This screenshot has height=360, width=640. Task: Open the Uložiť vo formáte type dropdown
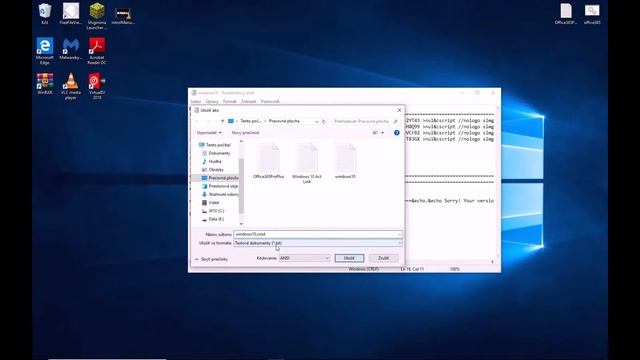tap(318, 243)
